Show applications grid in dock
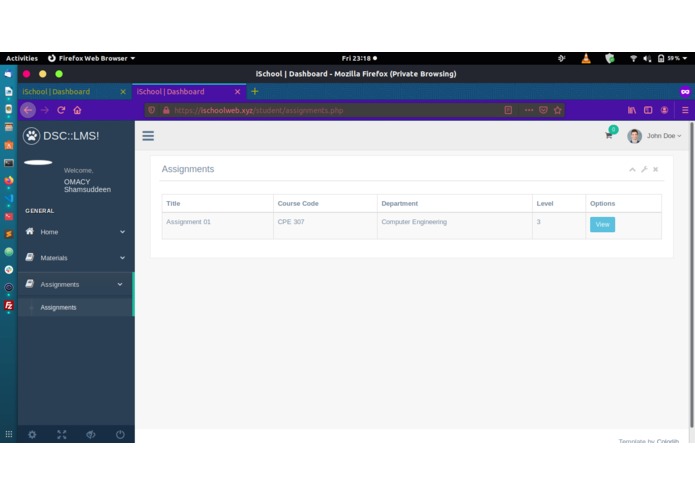 pos(9,434)
